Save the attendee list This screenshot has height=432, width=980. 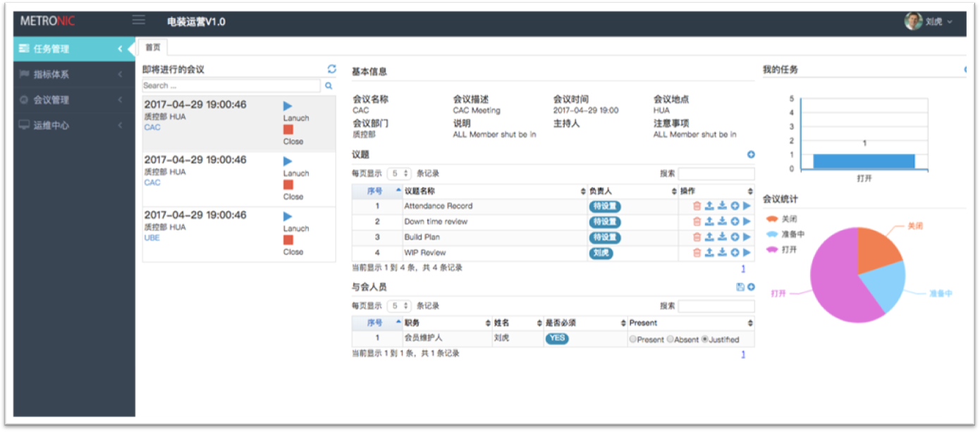[x=740, y=287]
